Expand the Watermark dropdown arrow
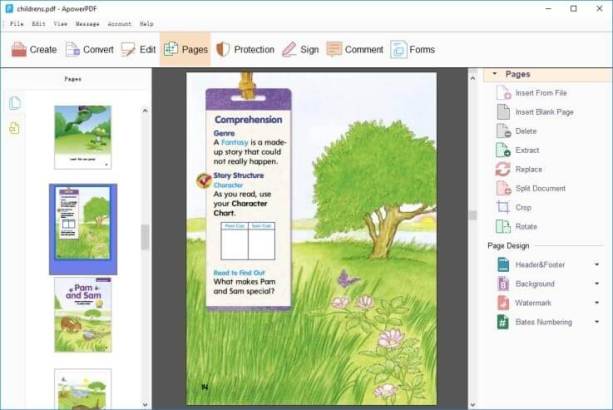Viewport: 613px width, 410px height. [597, 303]
